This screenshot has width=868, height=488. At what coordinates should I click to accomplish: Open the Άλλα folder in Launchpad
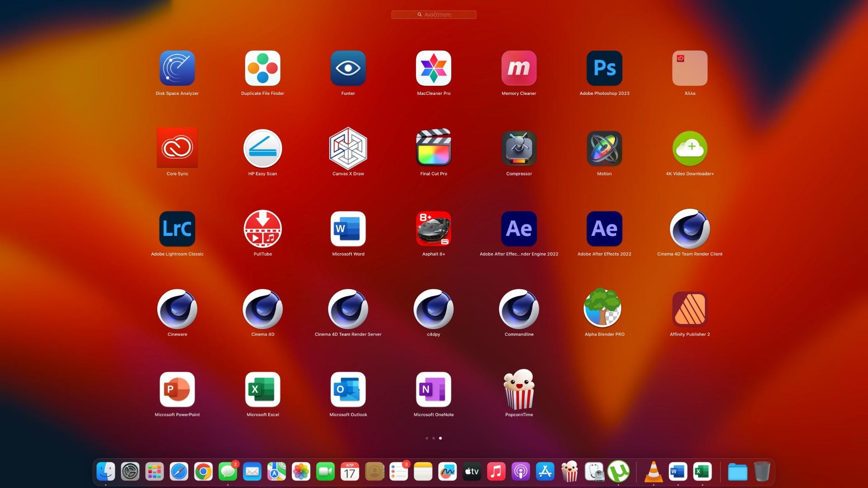690,68
